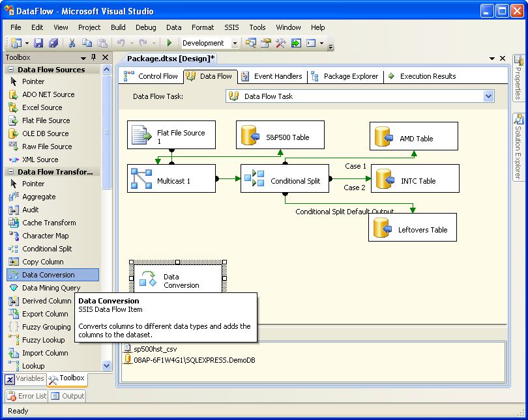Open the Toolbox hammer-wrench toolbar icon

click(280, 43)
